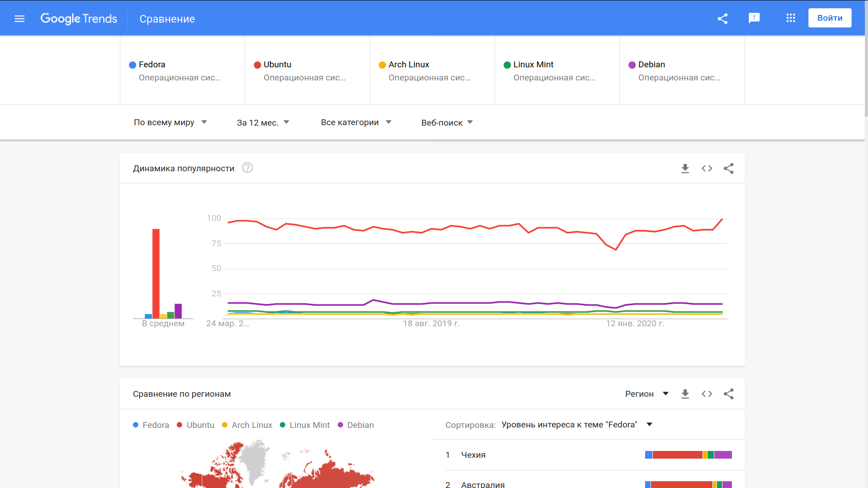Click the Войти sign-in button

point(830,18)
